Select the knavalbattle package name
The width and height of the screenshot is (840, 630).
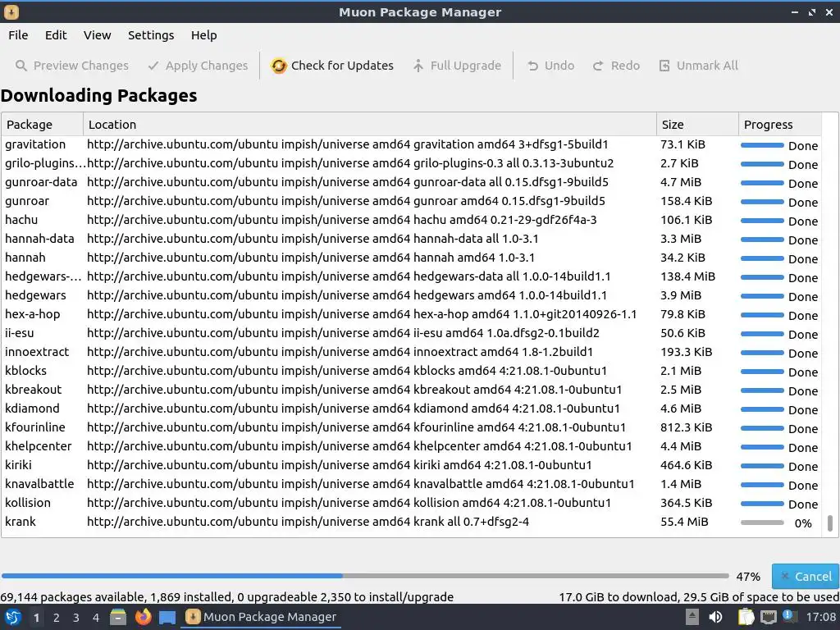39,484
